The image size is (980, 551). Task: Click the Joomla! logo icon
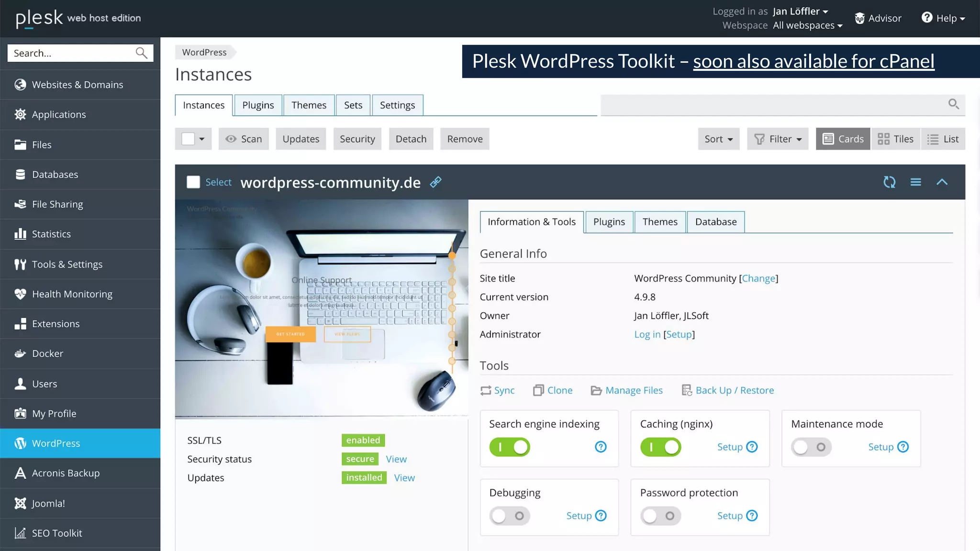tap(20, 503)
